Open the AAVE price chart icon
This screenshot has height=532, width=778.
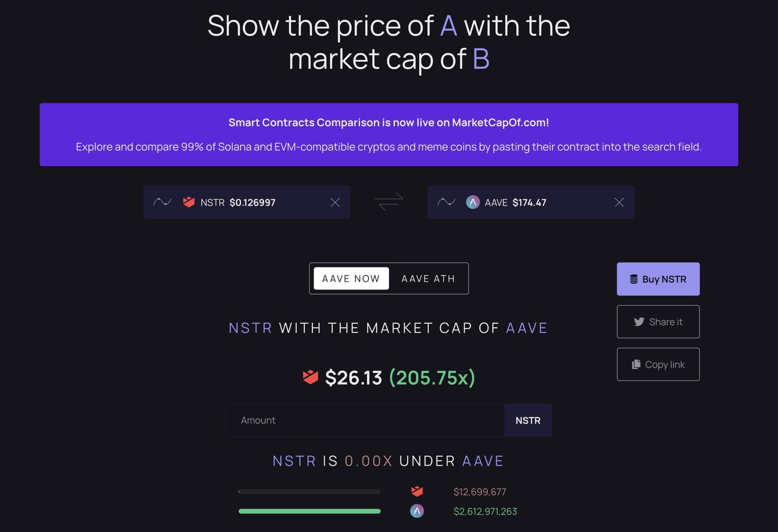coord(447,202)
